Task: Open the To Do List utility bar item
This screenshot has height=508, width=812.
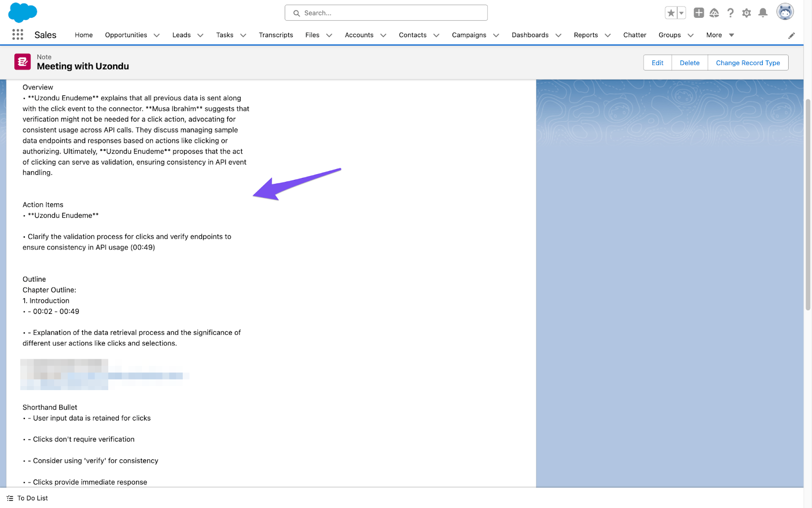Action: coord(28,498)
